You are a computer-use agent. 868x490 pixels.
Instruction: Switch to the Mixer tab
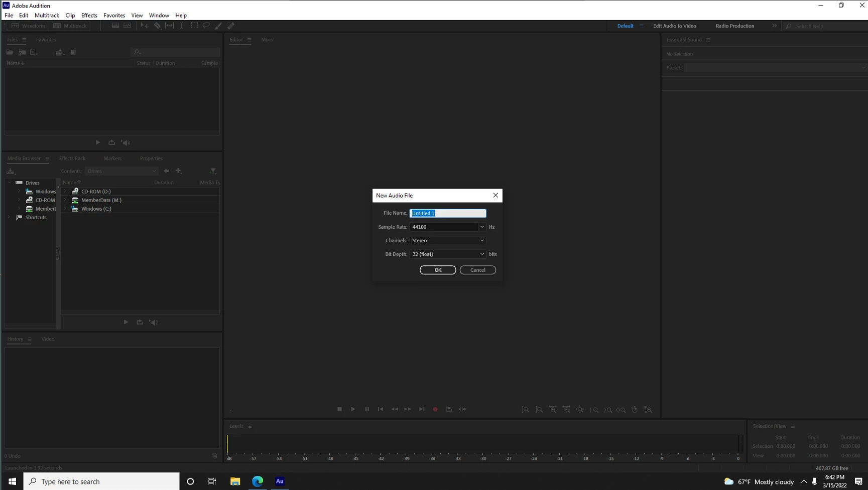tap(268, 40)
